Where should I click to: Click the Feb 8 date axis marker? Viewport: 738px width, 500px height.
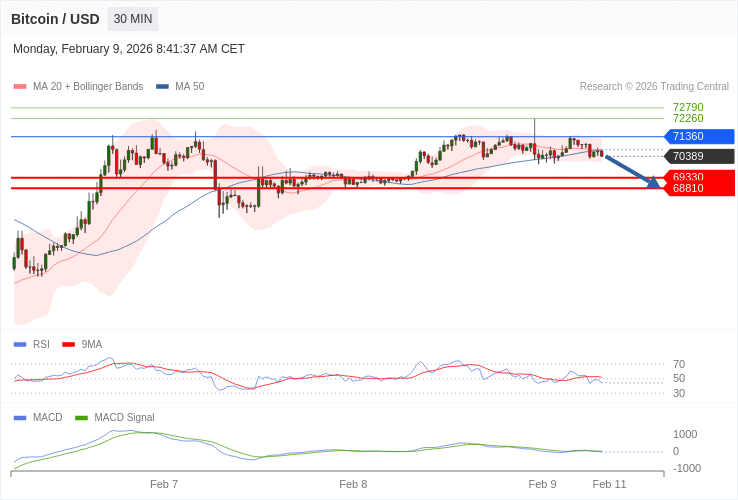(353, 484)
